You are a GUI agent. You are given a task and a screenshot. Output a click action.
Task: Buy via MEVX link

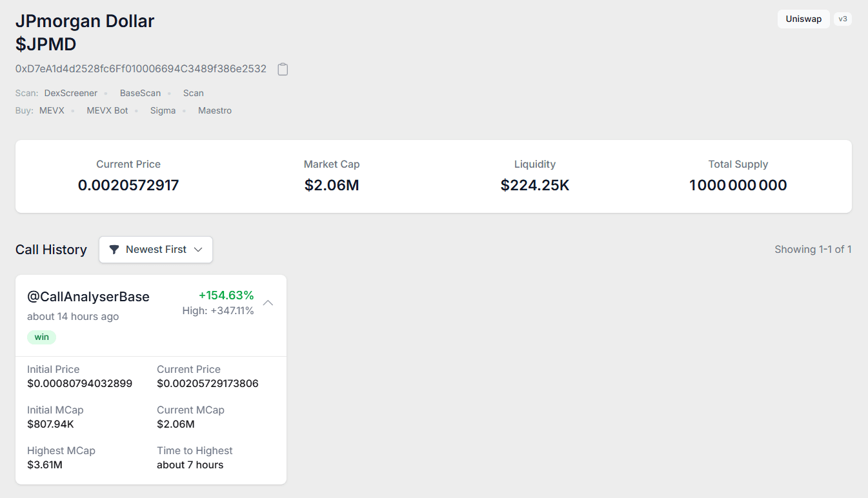(52, 110)
